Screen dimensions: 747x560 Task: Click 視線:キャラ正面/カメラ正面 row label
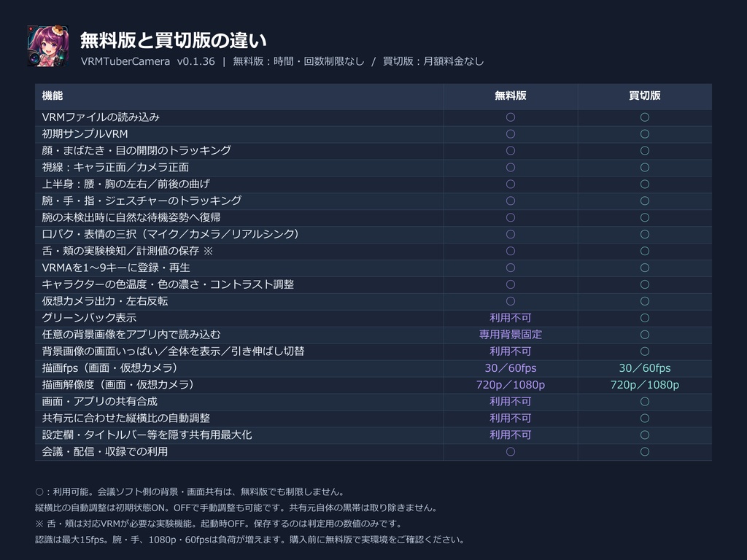point(115,167)
